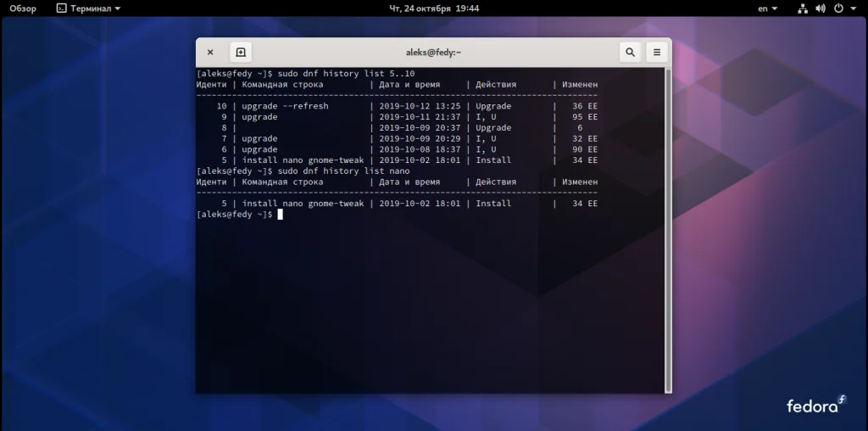Expand the Терминал application menu

click(88, 8)
